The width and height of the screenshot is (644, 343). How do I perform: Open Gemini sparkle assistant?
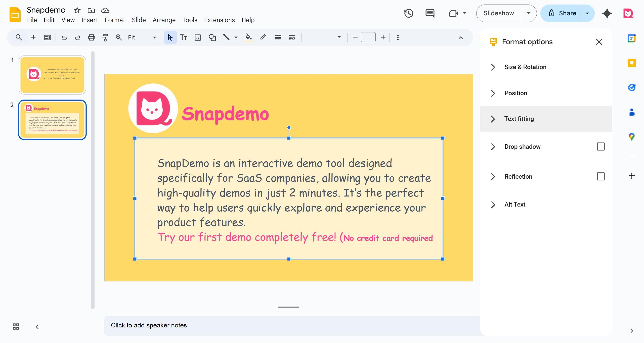tap(607, 13)
